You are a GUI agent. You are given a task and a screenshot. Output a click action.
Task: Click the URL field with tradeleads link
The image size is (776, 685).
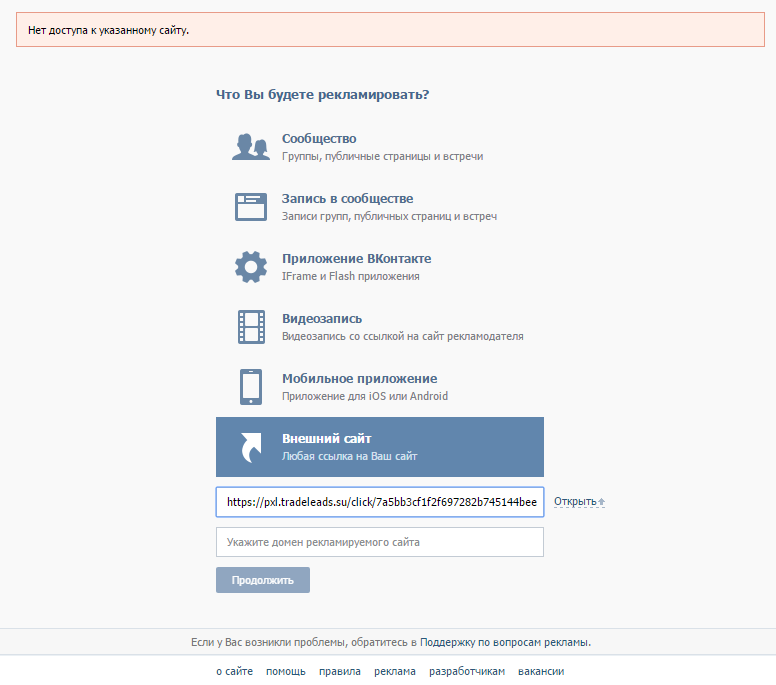pyautogui.click(x=380, y=502)
